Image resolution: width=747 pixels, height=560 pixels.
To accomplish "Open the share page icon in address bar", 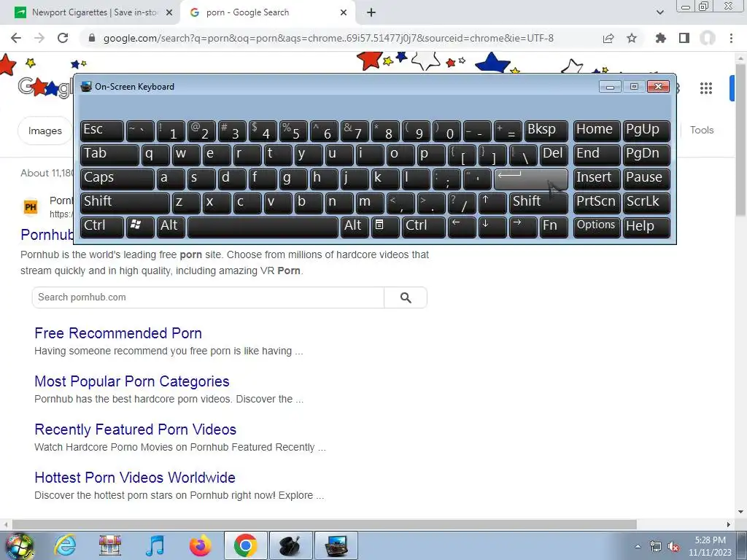I will click(608, 38).
